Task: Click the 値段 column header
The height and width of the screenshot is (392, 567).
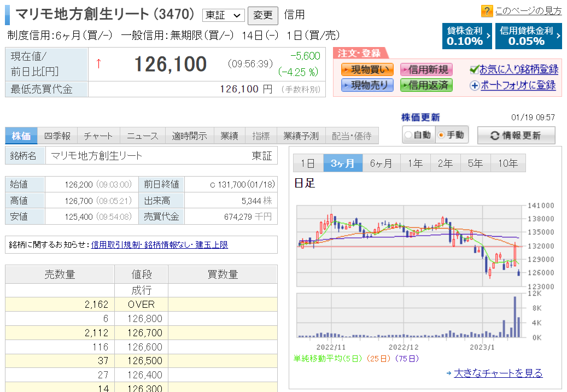Action: (x=142, y=274)
